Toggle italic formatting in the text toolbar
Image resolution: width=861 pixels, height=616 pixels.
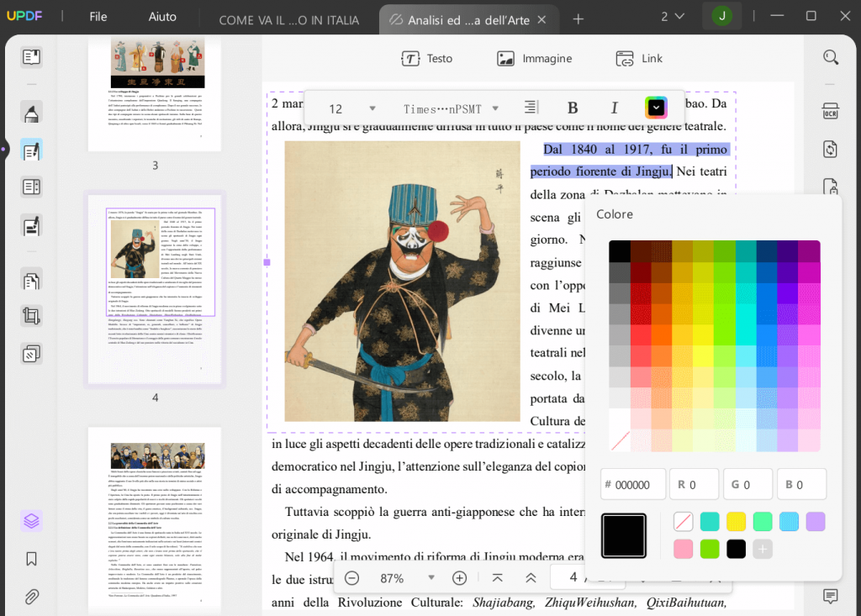(x=615, y=108)
